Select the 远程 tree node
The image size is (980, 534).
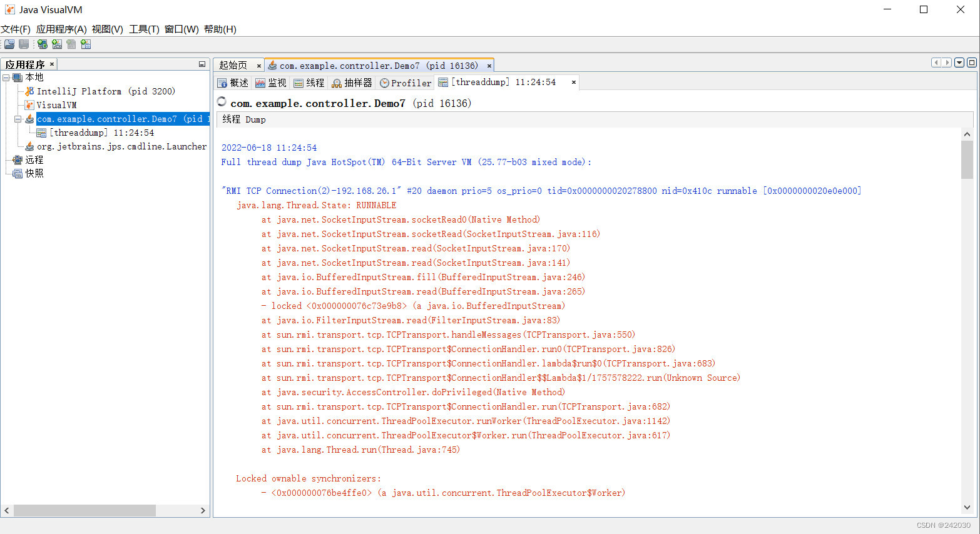pos(34,160)
